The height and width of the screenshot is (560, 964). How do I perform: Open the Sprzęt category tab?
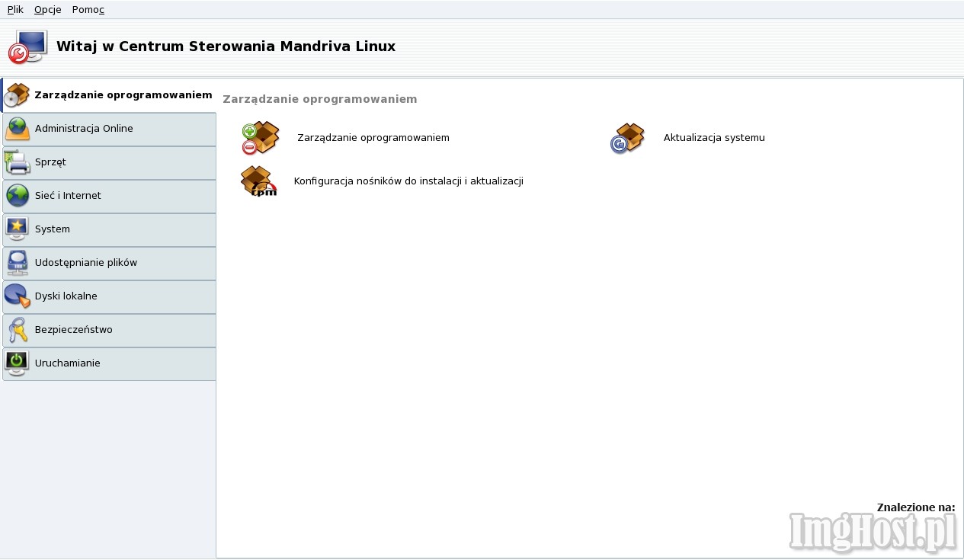109,162
